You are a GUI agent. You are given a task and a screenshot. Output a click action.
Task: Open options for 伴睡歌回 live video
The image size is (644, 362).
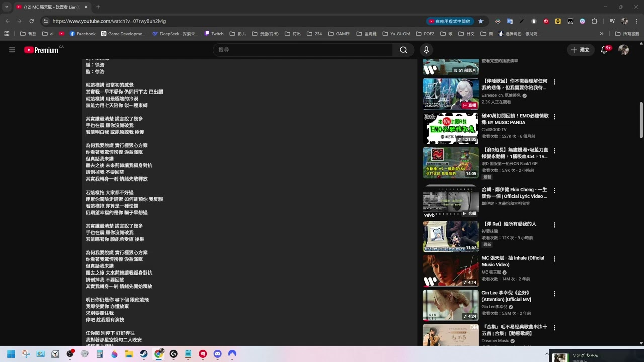554,82
